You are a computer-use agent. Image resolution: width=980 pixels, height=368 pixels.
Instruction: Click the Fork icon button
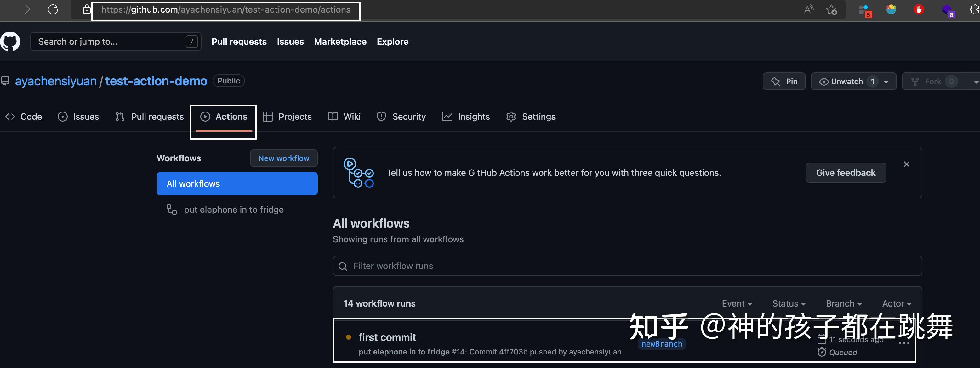pos(915,81)
